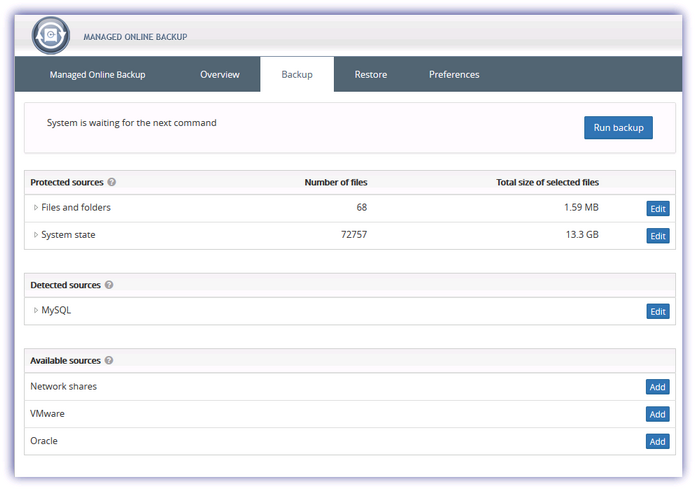This screenshot has height=489, width=695.
Task: Open the Preferences tab
Action: click(x=454, y=74)
